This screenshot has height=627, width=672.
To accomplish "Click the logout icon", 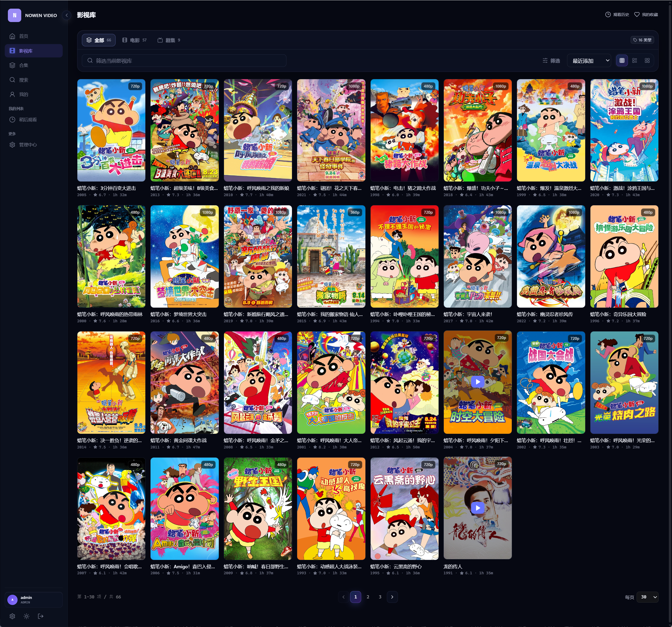I will (x=41, y=616).
